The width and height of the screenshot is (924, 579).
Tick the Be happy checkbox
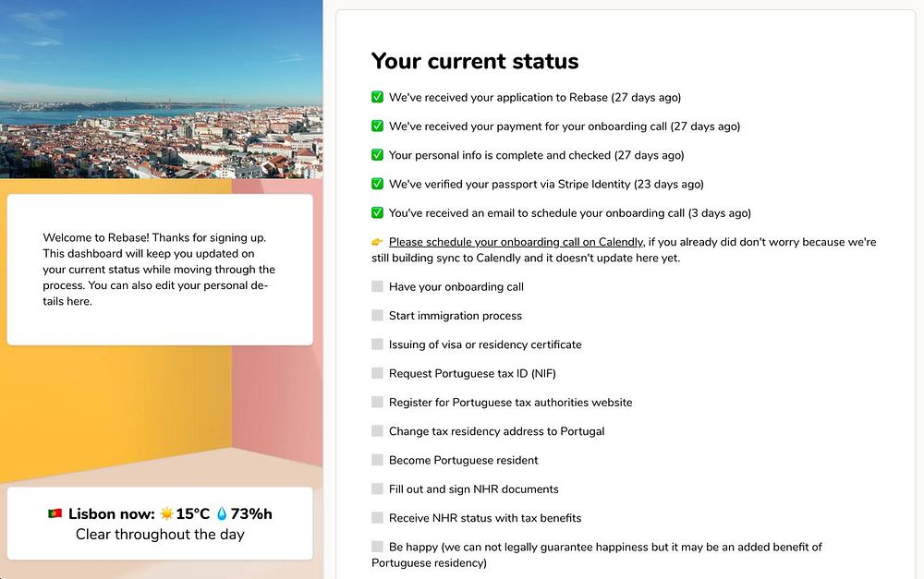377,546
